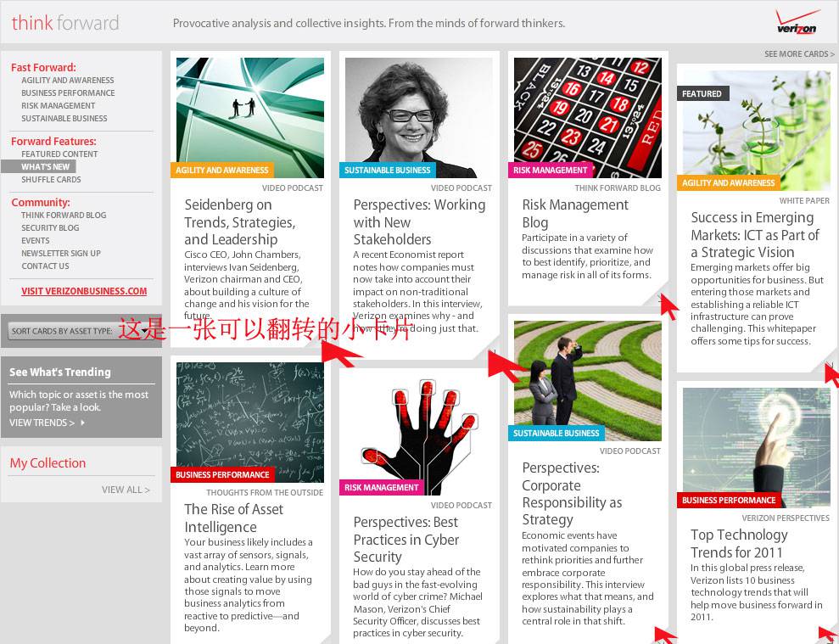Click the arrow beside View Trends

click(x=82, y=423)
